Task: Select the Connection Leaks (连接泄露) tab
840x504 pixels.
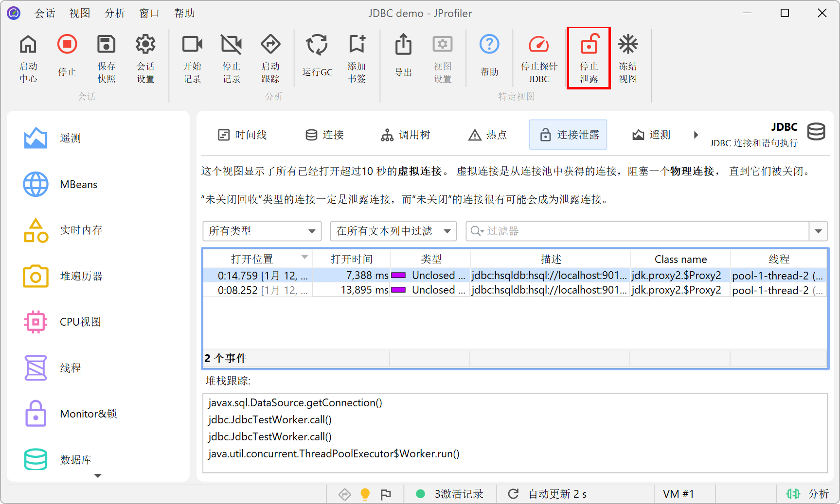Action: coord(568,135)
